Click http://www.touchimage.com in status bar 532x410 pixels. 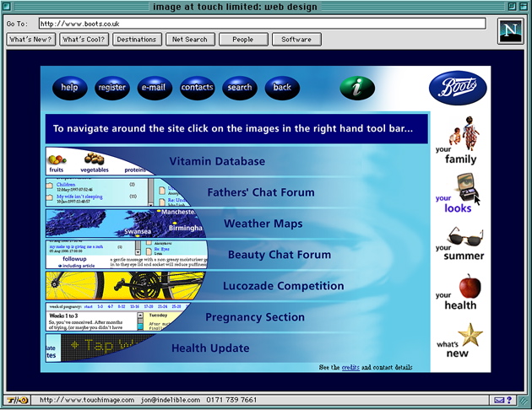87,400
